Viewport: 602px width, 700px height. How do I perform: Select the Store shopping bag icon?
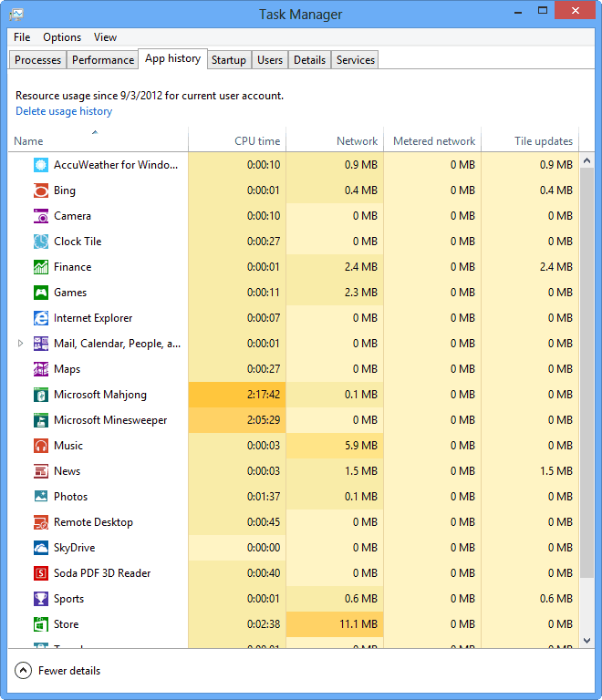coord(41,624)
